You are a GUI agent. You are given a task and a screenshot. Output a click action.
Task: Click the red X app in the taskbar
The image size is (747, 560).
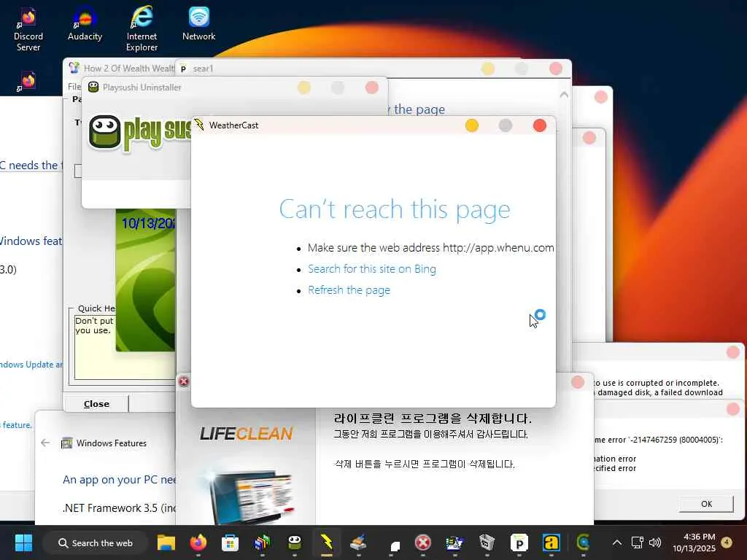[x=422, y=542]
